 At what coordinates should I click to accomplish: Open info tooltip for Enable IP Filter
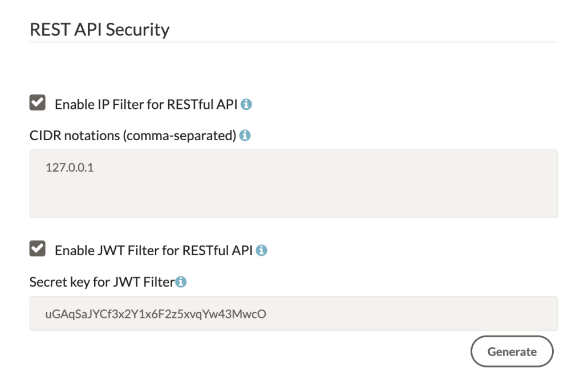pos(246,104)
